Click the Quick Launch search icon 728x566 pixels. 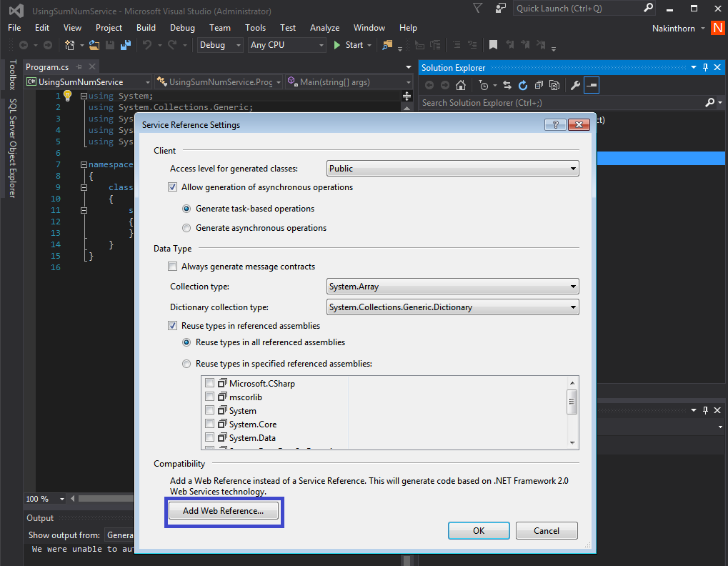pyautogui.click(x=649, y=8)
